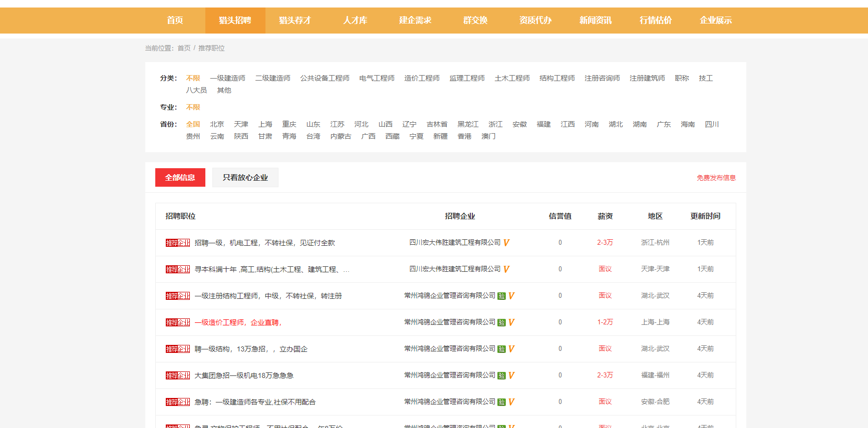
Task: Filter category by 电气工程师
Action: 377,78
